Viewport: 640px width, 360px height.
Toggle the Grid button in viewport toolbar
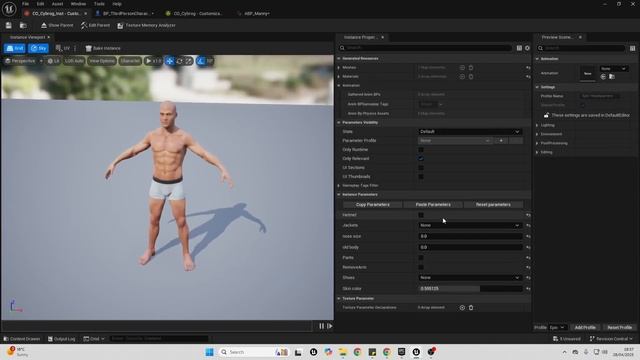coord(15,48)
